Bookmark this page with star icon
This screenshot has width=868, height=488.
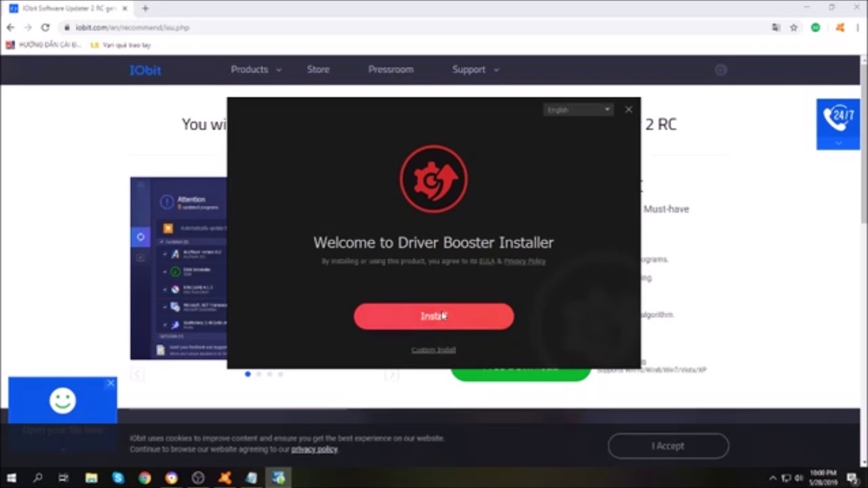(x=793, y=28)
